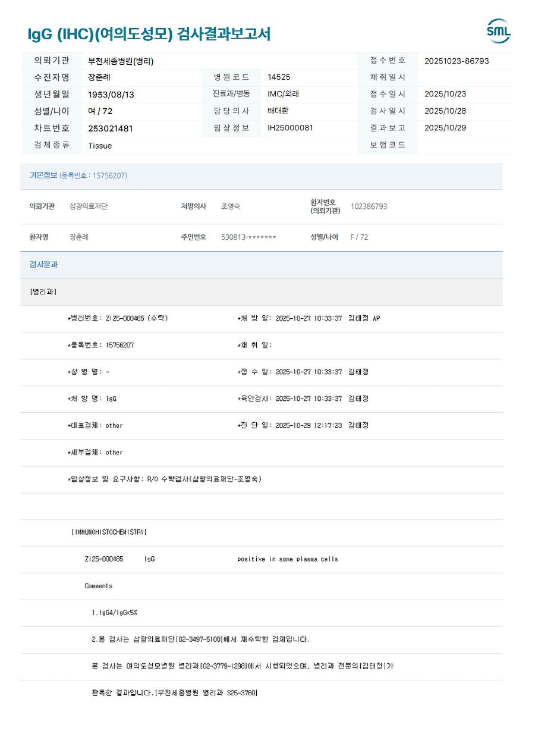Click the '세부검체: other' line
The height and width of the screenshot is (756, 535).
(95, 452)
